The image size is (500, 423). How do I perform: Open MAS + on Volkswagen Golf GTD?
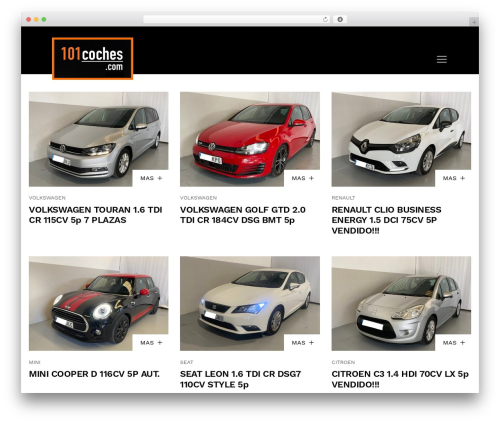point(302,178)
